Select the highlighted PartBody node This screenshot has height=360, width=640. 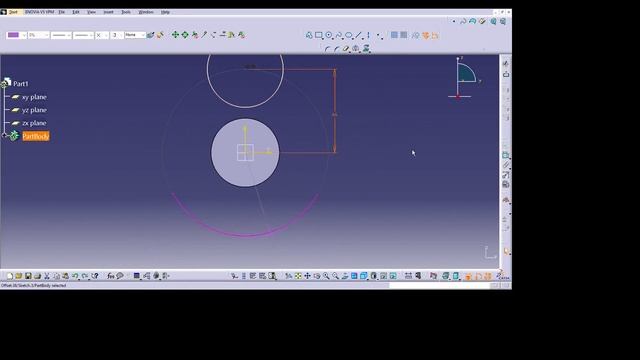(x=36, y=136)
